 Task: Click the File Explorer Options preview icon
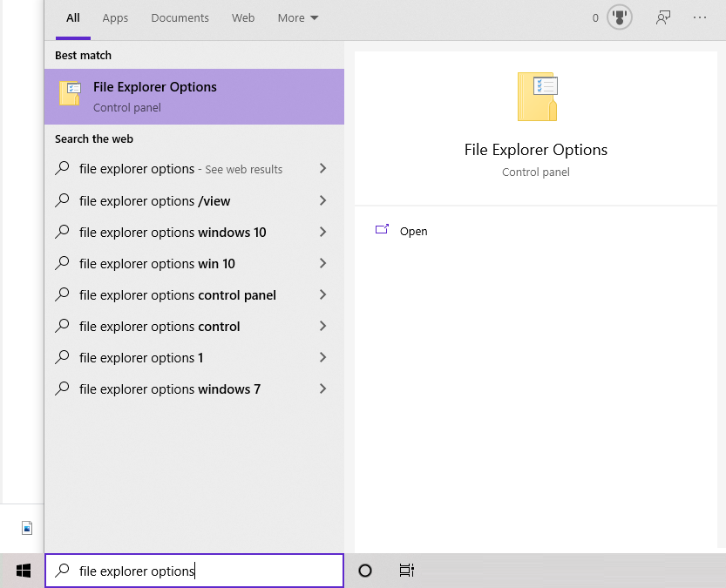[536, 96]
